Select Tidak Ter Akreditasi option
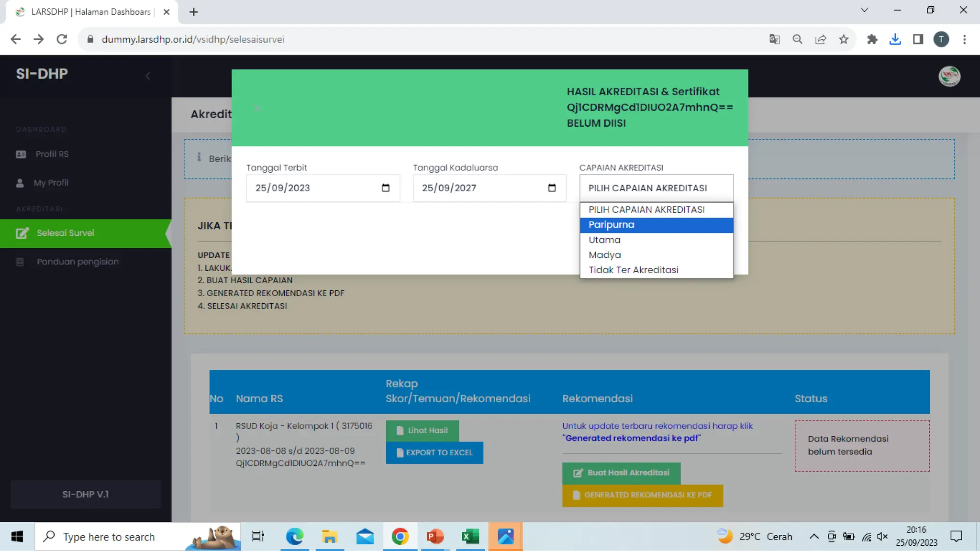The image size is (980, 551). [656, 270]
